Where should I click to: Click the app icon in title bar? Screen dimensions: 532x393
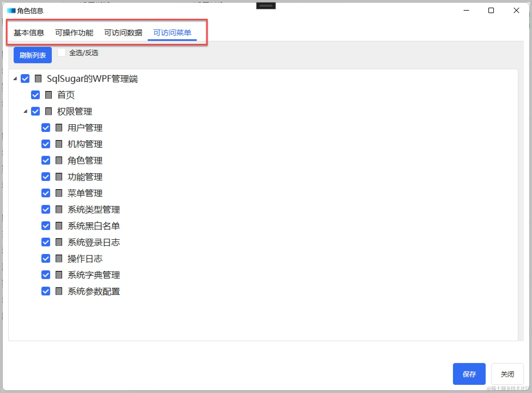point(11,11)
